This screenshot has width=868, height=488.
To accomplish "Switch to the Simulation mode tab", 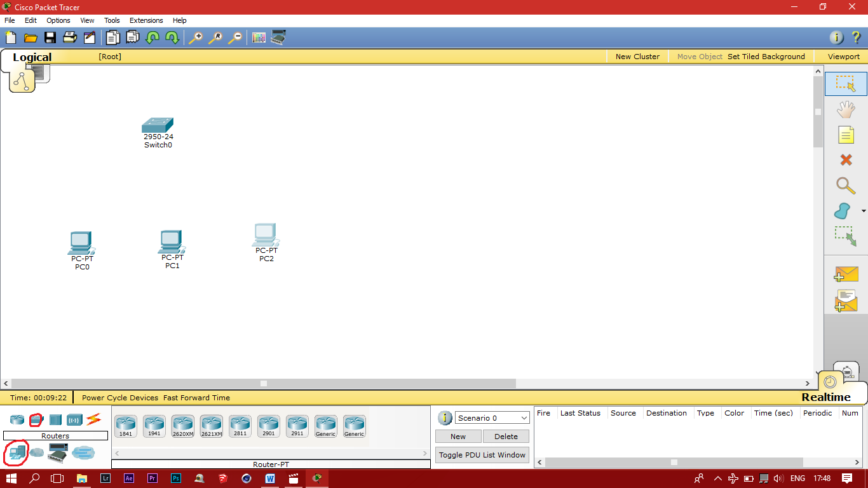I will click(x=846, y=371).
